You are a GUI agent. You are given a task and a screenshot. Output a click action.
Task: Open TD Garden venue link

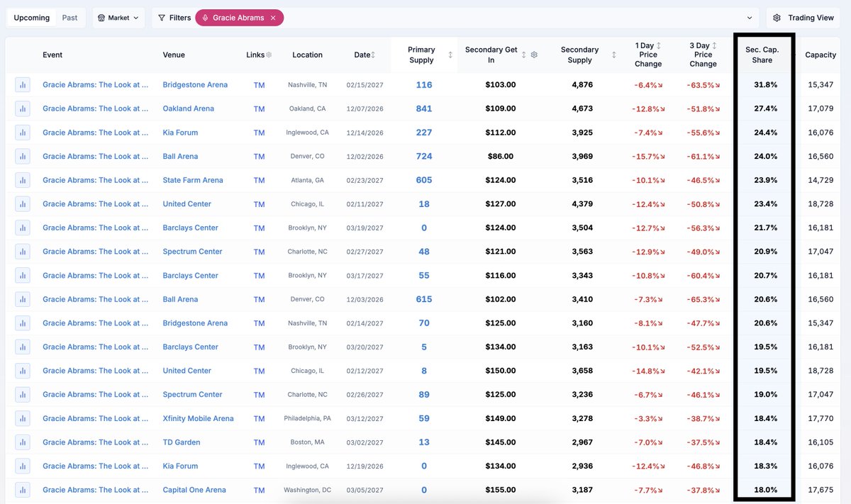pos(182,442)
